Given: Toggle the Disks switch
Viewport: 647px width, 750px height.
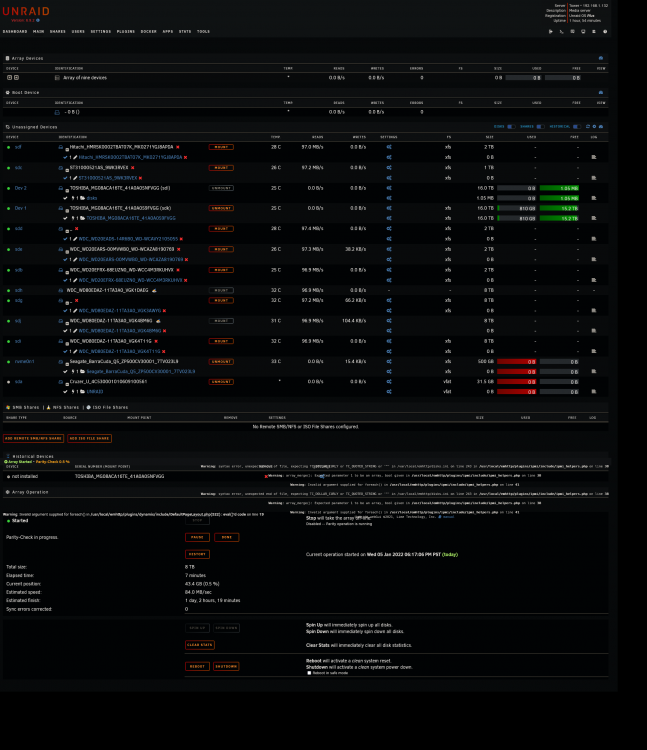Looking at the screenshot, I should [511, 127].
